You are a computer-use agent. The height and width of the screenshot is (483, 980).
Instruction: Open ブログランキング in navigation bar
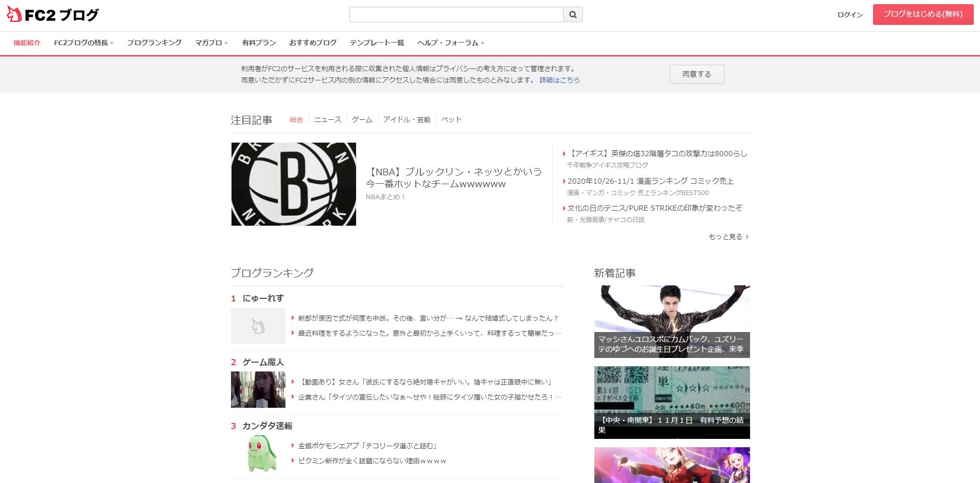154,43
